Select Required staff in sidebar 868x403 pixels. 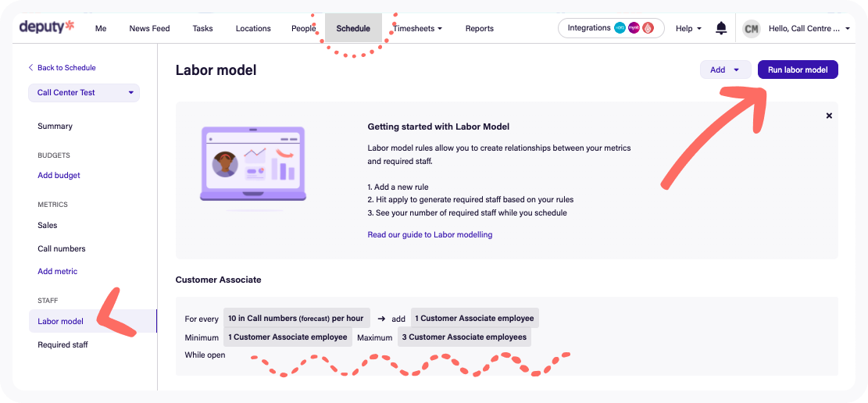pos(63,345)
